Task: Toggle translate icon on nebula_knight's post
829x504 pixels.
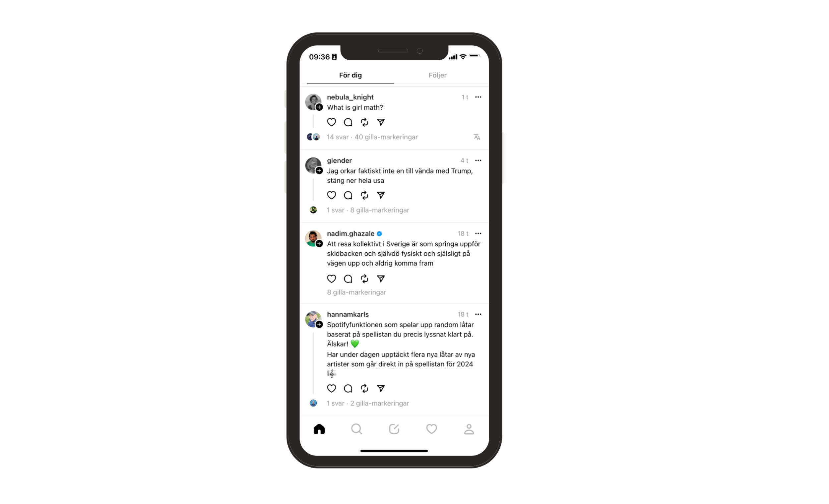Action: [477, 137]
